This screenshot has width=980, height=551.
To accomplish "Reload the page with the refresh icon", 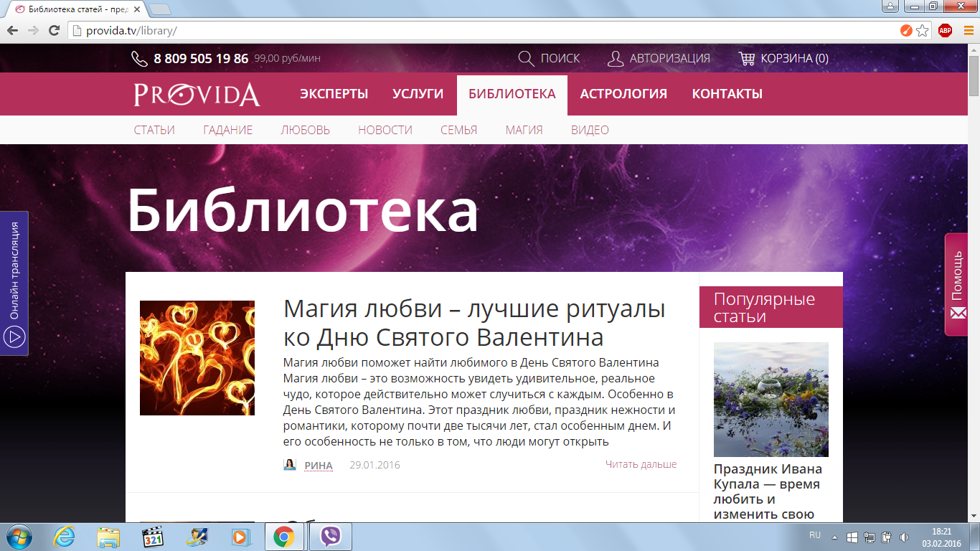I will coord(54,31).
